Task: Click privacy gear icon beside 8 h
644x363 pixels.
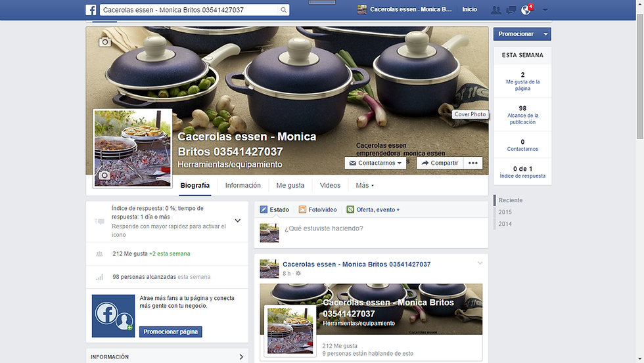Action: (x=298, y=273)
